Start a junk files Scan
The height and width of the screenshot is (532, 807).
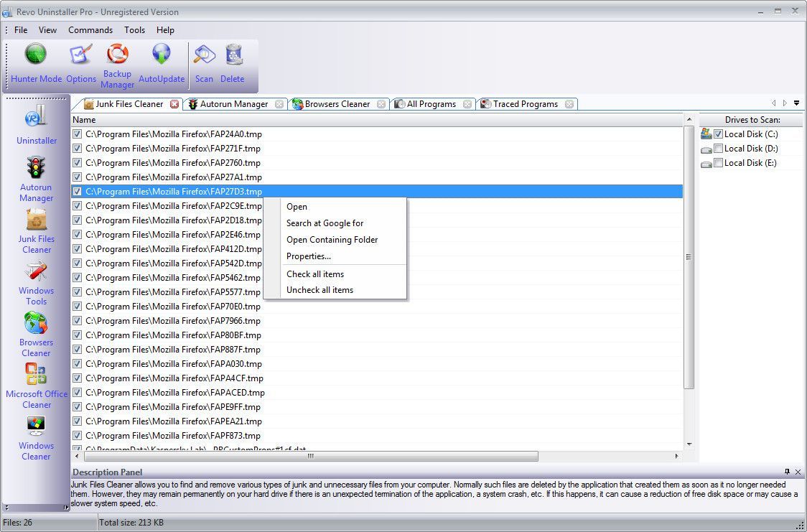[204, 61]
